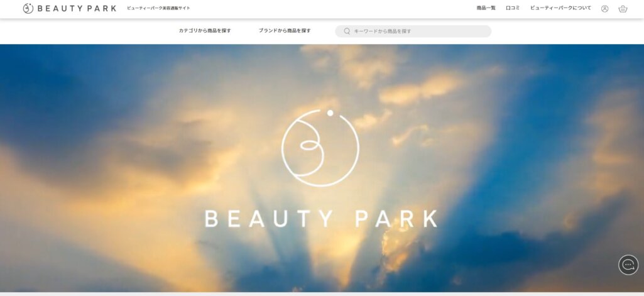
Task: Focus the キーワードから商品を探す search field
Action: tap(413, 31)
